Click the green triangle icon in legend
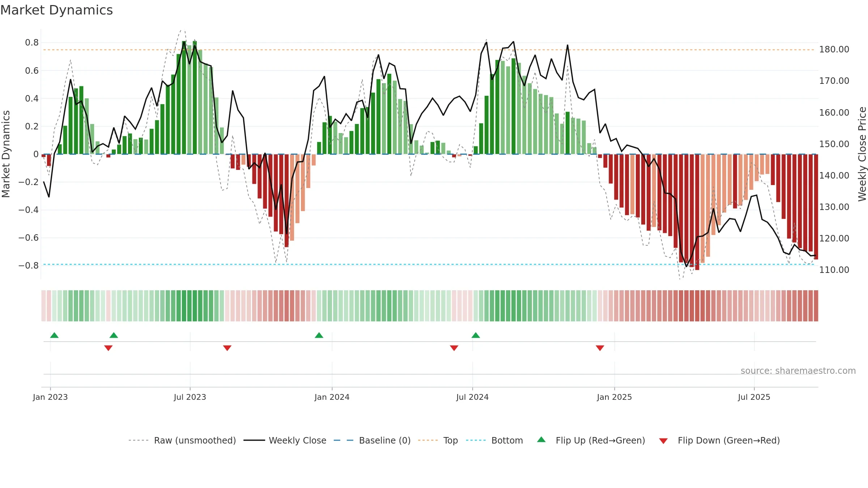The width and height of the screenshot is (868, 488). (541, 440)
